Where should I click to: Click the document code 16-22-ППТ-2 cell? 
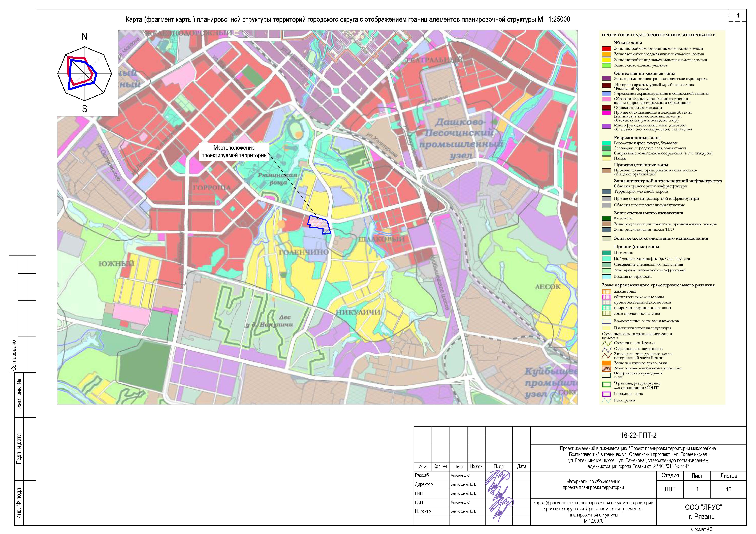click(638, 435)
